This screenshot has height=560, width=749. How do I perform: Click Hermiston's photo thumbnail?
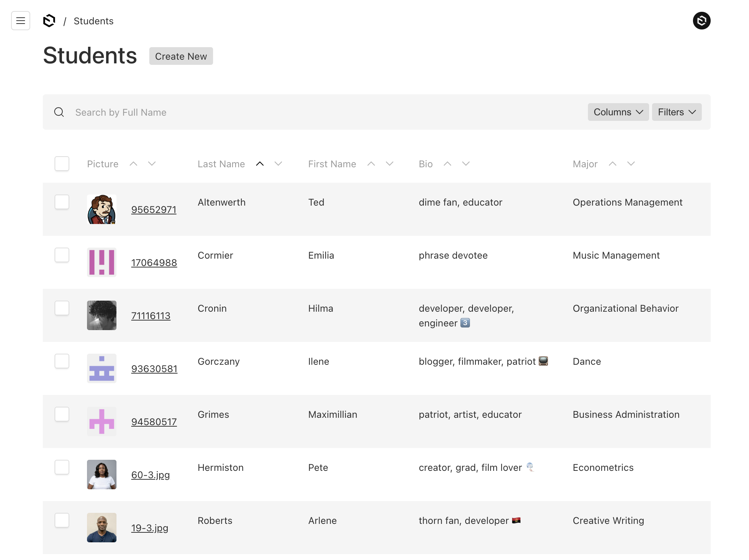click(102, 475)
